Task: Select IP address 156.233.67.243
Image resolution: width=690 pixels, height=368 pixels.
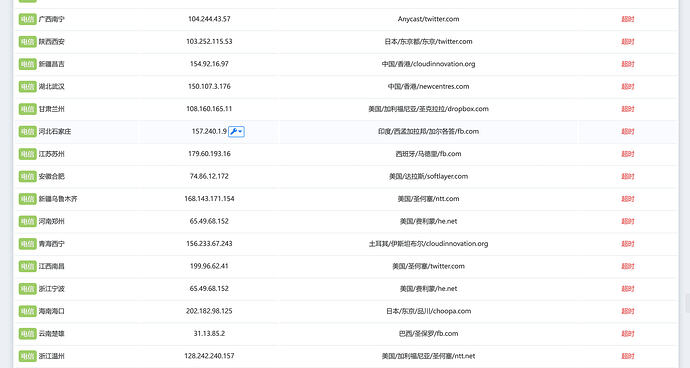Action: pyautogui.click(x=209, y=243)
